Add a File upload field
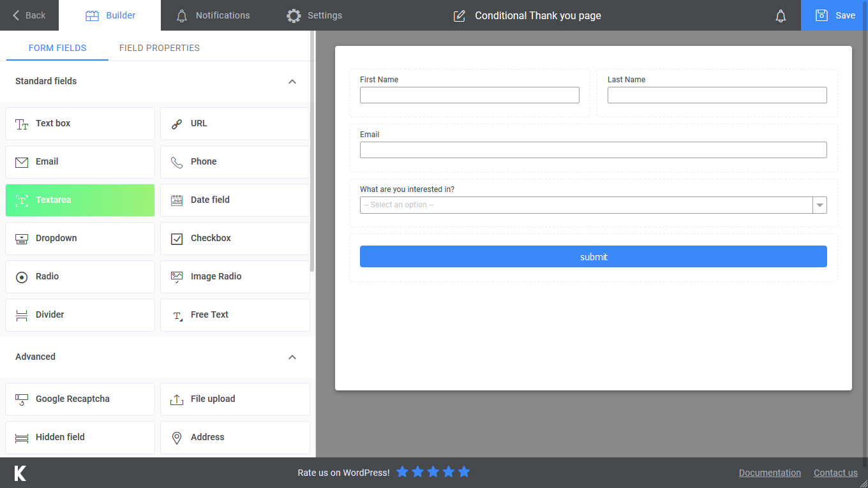This screenshot has width=868, height=488. (x=235, y=399)
